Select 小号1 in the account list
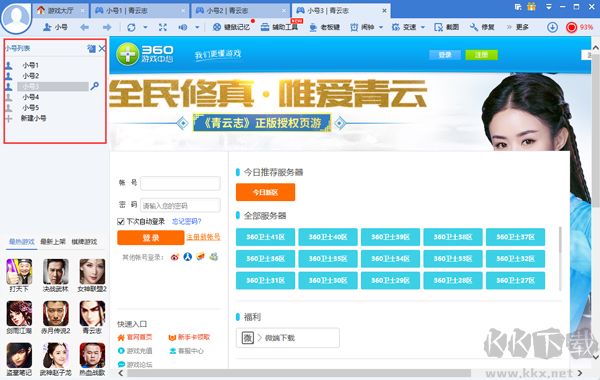 point(31,65)
